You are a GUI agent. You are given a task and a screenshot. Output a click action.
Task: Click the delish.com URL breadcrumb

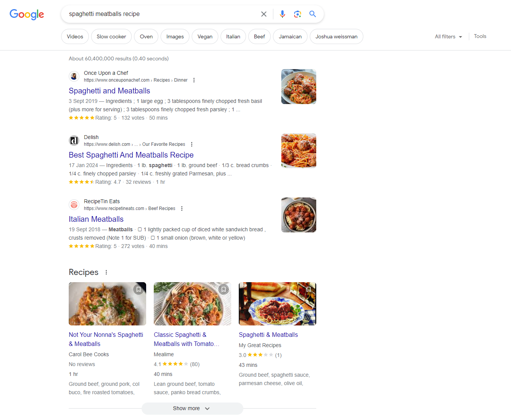pos(134,144)
